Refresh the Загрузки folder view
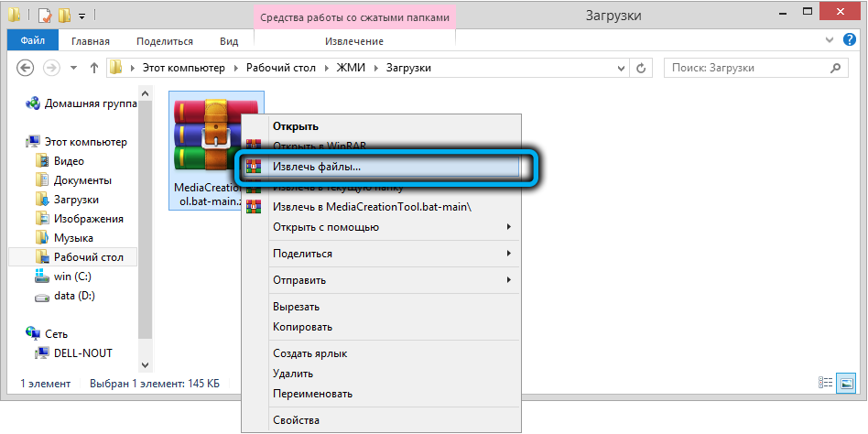The width and height of the screenshot is (868, 434). point(642,68)
